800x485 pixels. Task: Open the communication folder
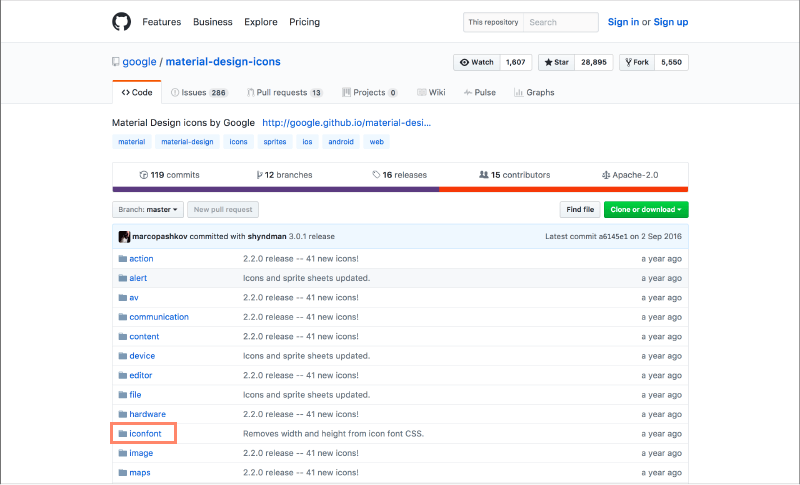158,317
